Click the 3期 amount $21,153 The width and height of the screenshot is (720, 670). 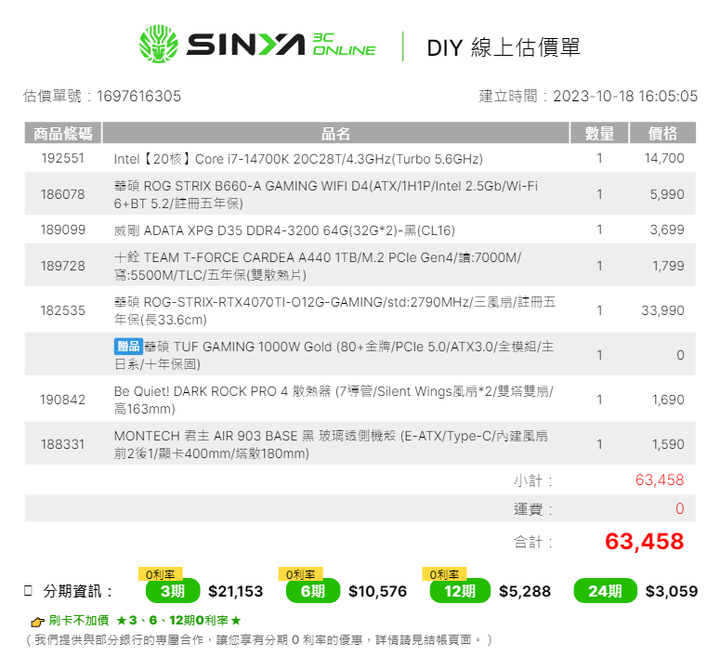click(236, 591)
